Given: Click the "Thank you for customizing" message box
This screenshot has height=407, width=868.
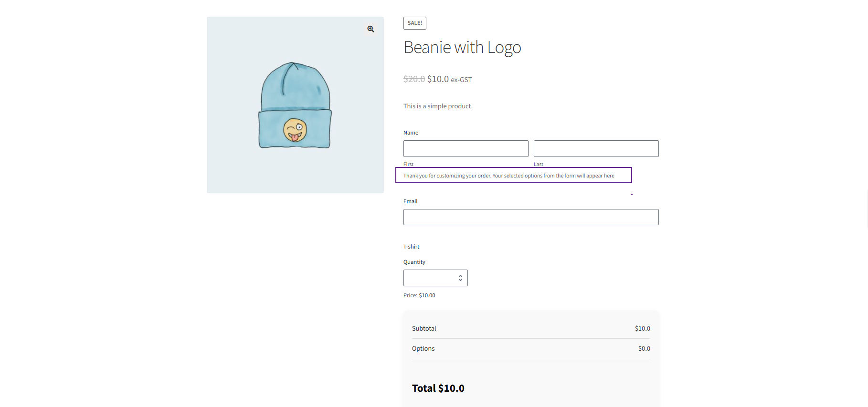Looking at the screenshot, I should [x=513, y=176].
